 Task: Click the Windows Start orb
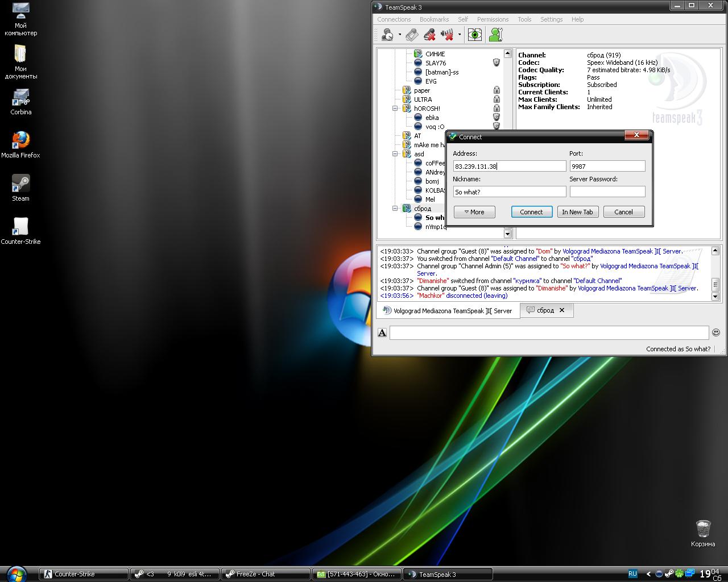16,573
